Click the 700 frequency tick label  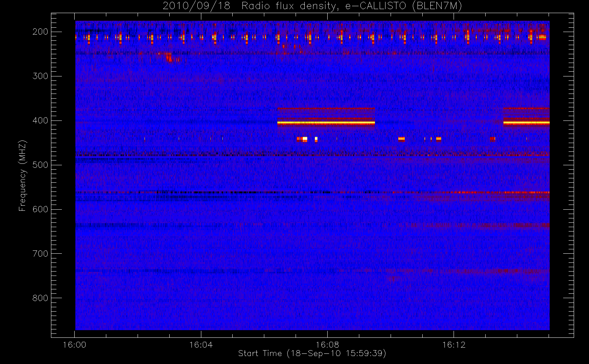(40, 254)
